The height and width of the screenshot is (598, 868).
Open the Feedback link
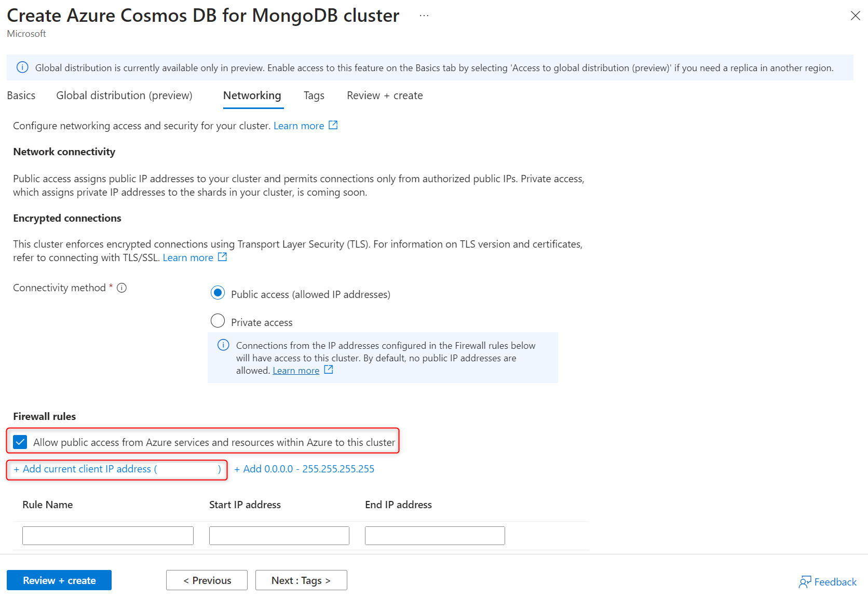tap(835, 582)
